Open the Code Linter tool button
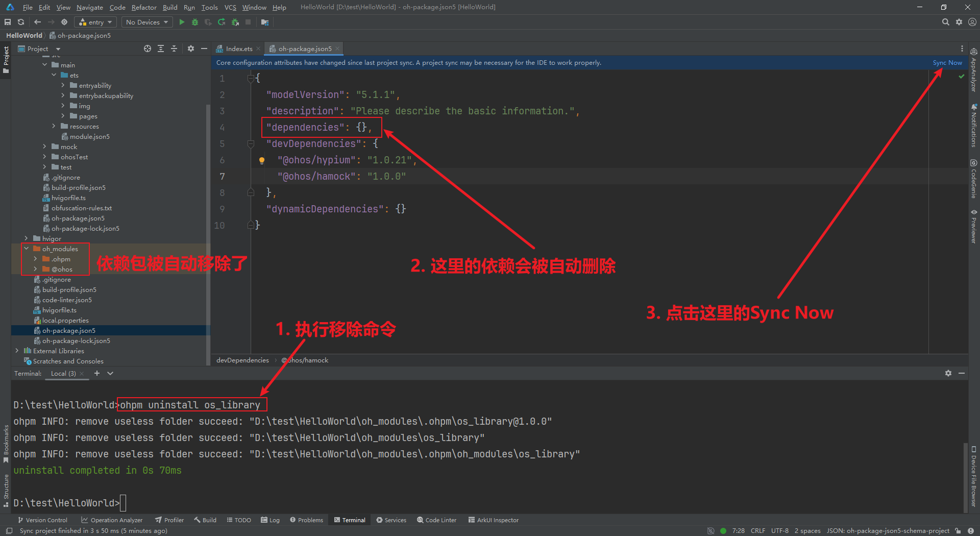980x536 pixels. pyautogui.click(x=436, y=520)
